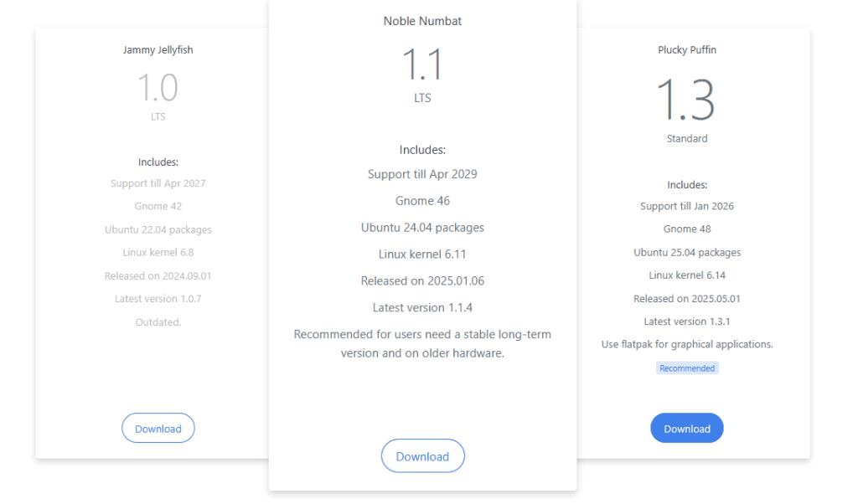Image resolution: width=858 pixels, height=504 pixels.
Task: Click 'Released on 2025.01.06' line
Action: (x=422, y=281)
